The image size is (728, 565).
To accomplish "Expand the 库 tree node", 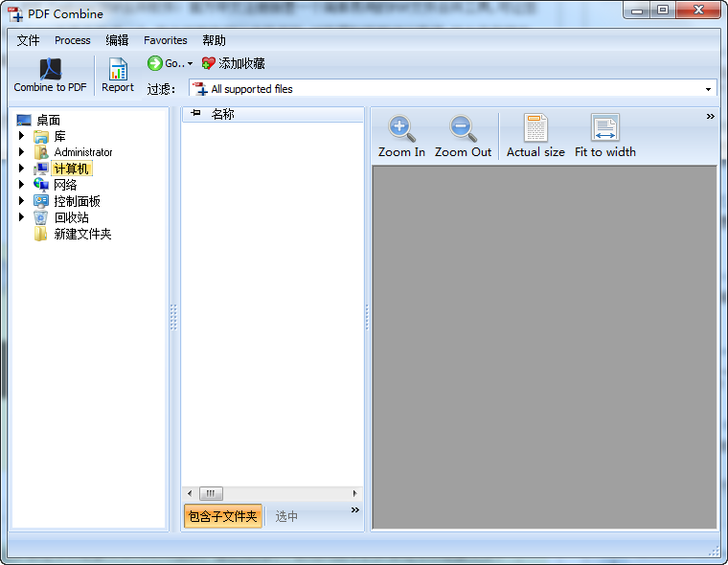I will pos(21,136).
